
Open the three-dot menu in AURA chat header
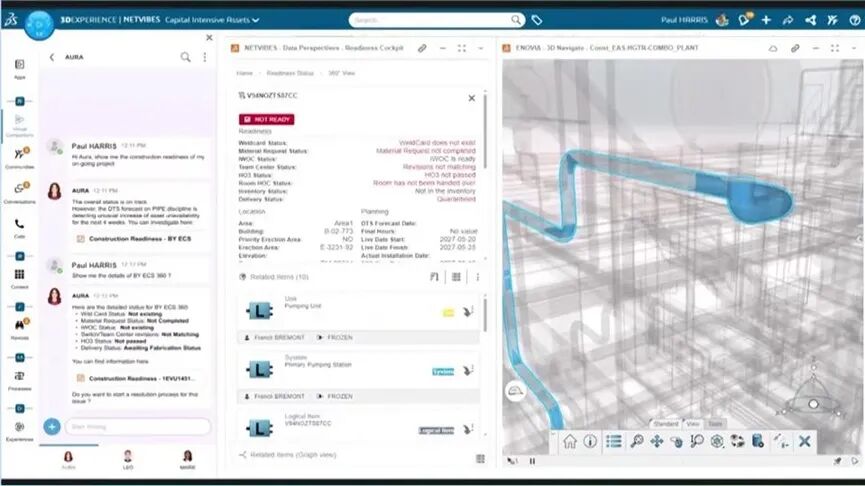(x=205, y=57)
